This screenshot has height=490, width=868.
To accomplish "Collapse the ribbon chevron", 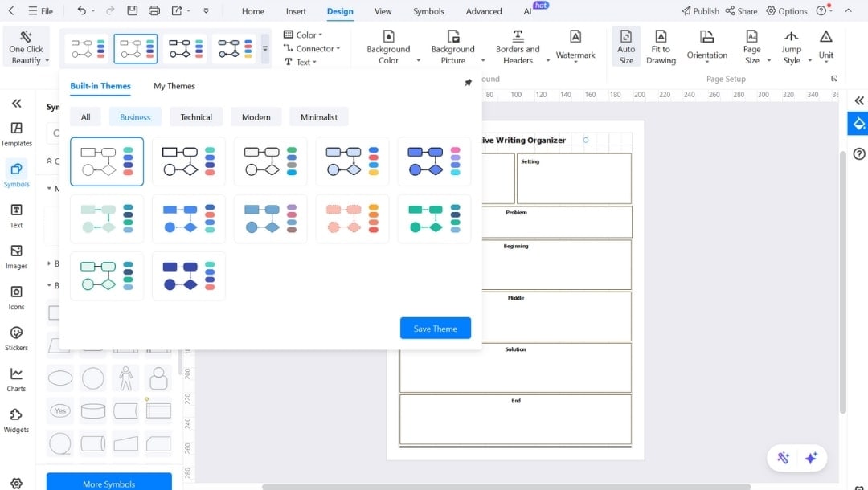I will (x=848, y=10).
